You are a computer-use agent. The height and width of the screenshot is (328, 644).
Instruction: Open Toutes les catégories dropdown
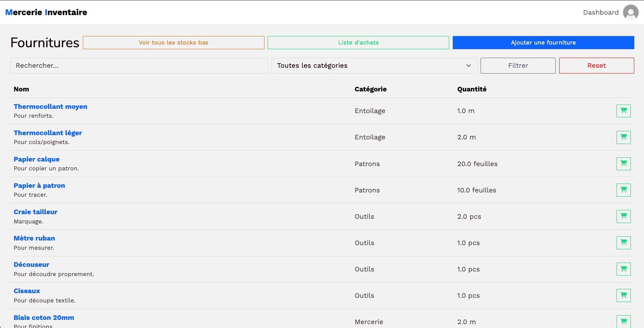pos(374,65)
